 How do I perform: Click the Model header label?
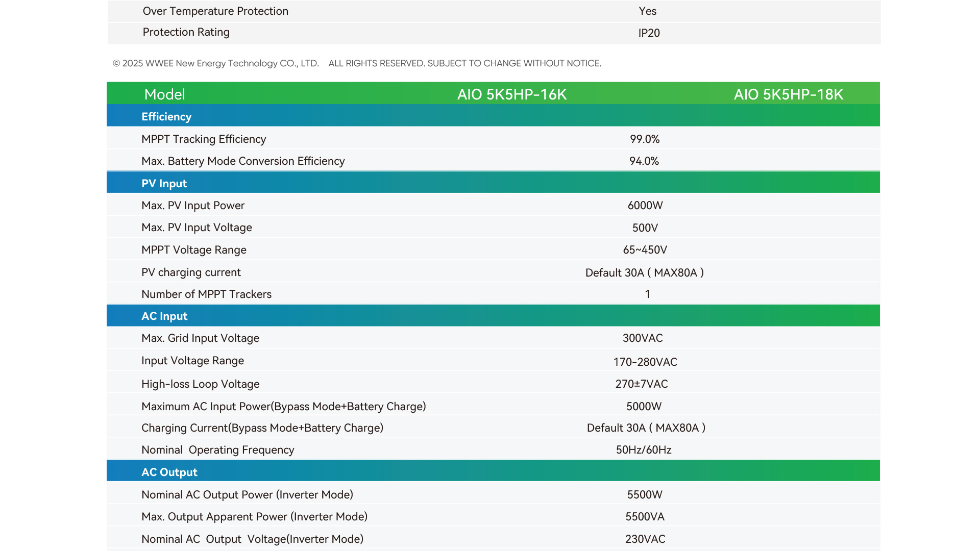point(164,94)
